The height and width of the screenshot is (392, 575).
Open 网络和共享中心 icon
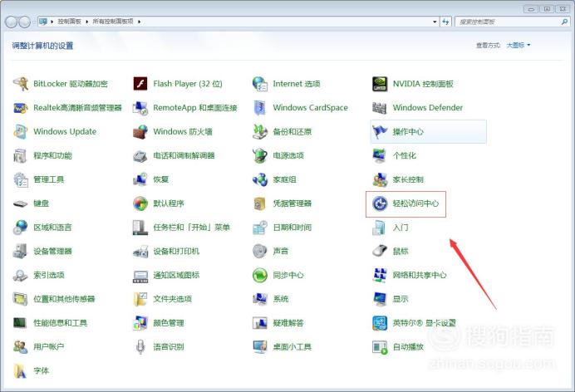pyautogui.click(x=380, y=275)
